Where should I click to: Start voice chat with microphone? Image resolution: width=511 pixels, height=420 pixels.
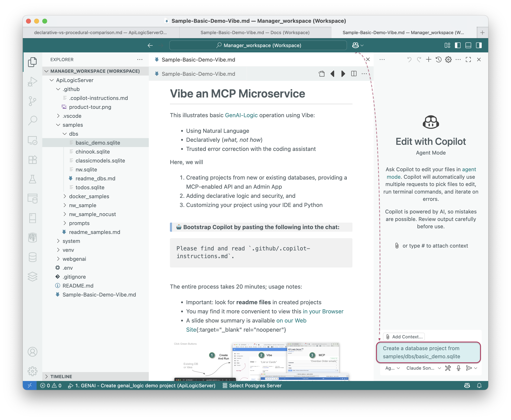coord(459,368)
